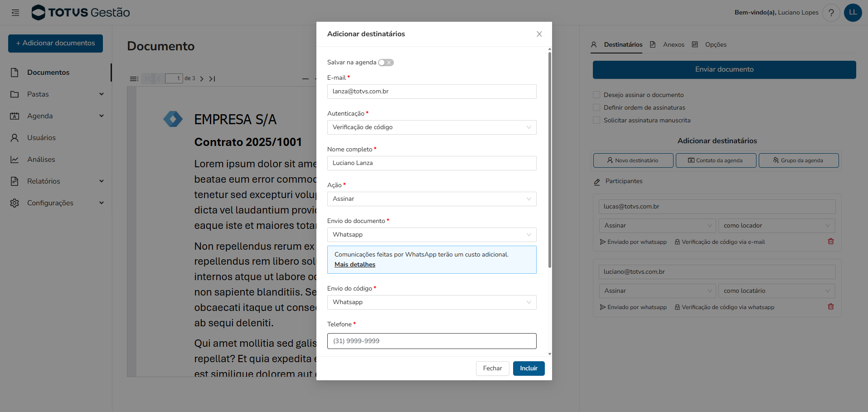Click the hamburger menu icon
This screenshot has width=868, height=412.
(15, 13)
